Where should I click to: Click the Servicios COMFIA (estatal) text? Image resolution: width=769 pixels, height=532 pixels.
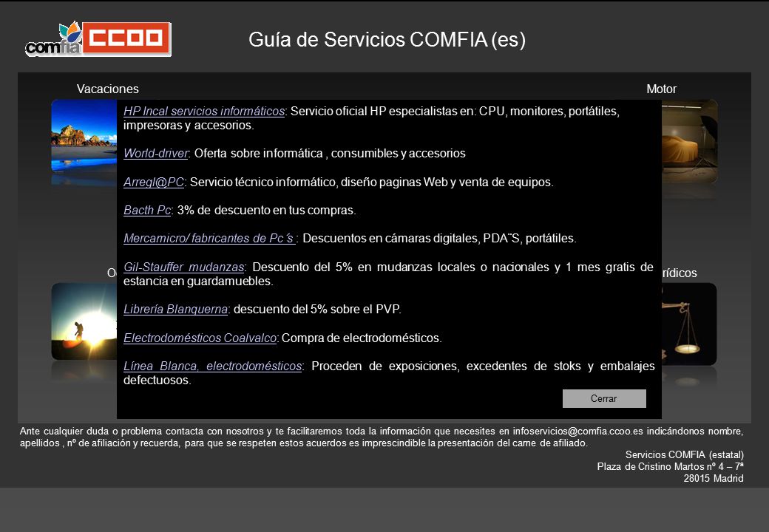click(x=685, y=454)
